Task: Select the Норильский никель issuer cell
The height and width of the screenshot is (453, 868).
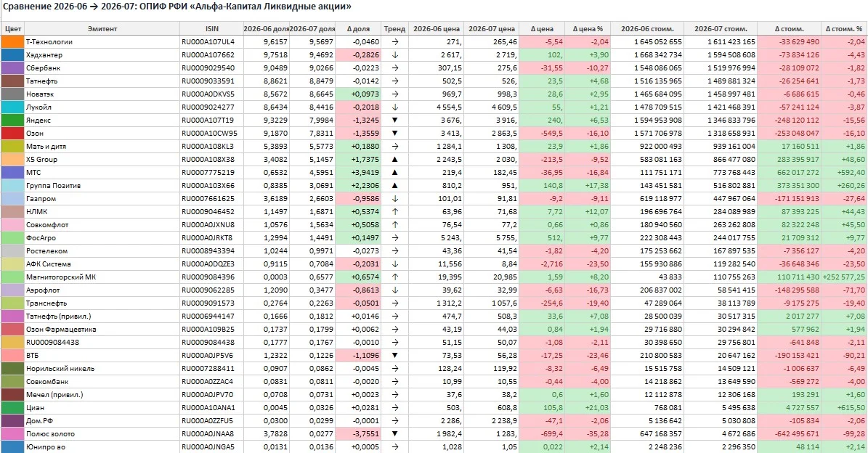Action: 102,368
